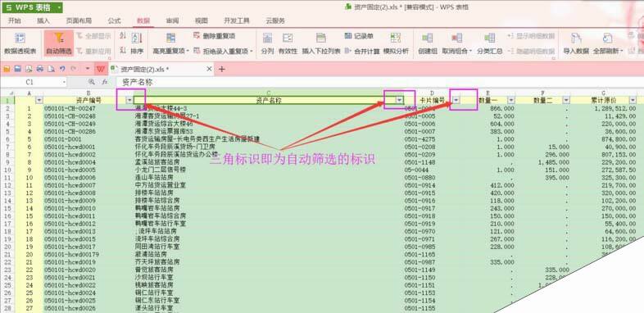This screenshot has width=644, height=313.
Task: Open the 数据透视表 pivot table tool
Action: (x=20, y=44)
